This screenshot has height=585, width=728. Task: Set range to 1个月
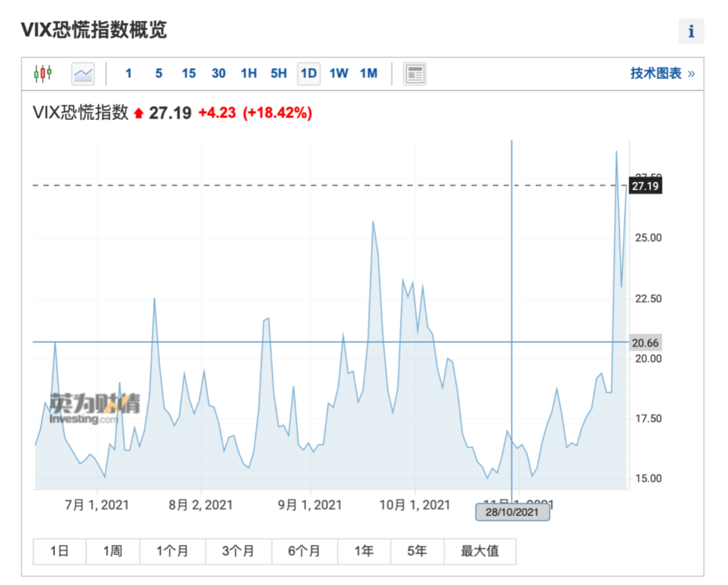[173, 551]
